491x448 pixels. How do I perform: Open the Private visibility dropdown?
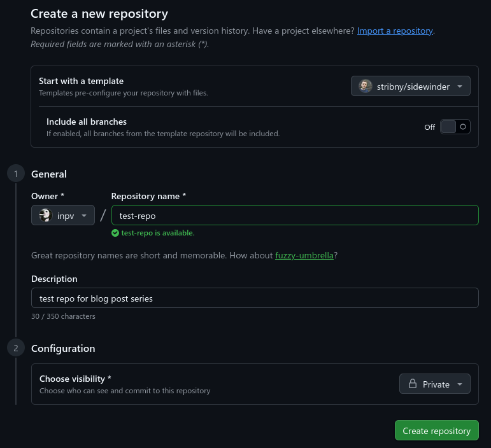tap(434, 384)
